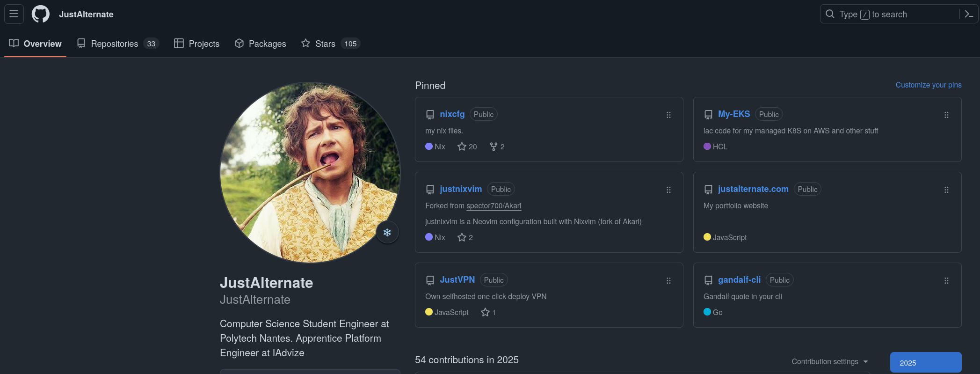Image resolution: width=980 pixels, height=374 pixels.
Task: Switch to the Repositories tab
Action: tap(118, 44)
